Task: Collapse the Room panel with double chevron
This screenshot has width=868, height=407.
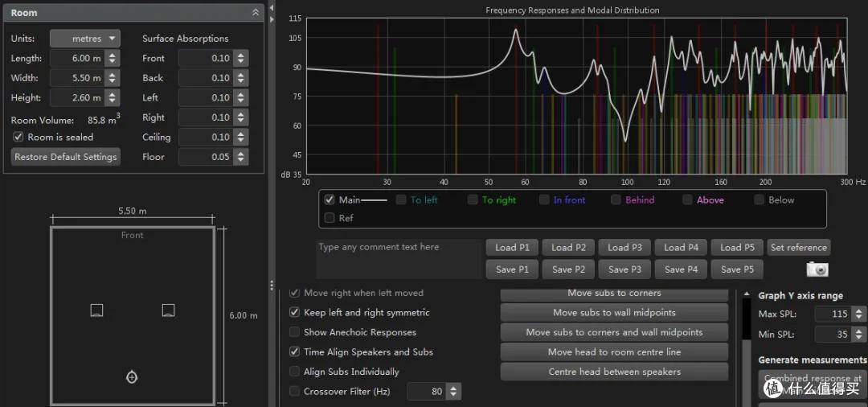Action: point(256,12)
